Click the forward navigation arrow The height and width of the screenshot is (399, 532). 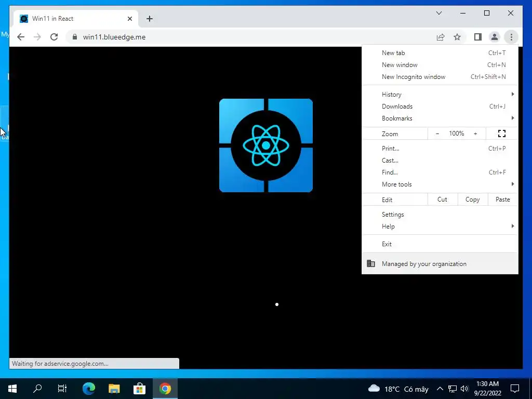[37, 37]
